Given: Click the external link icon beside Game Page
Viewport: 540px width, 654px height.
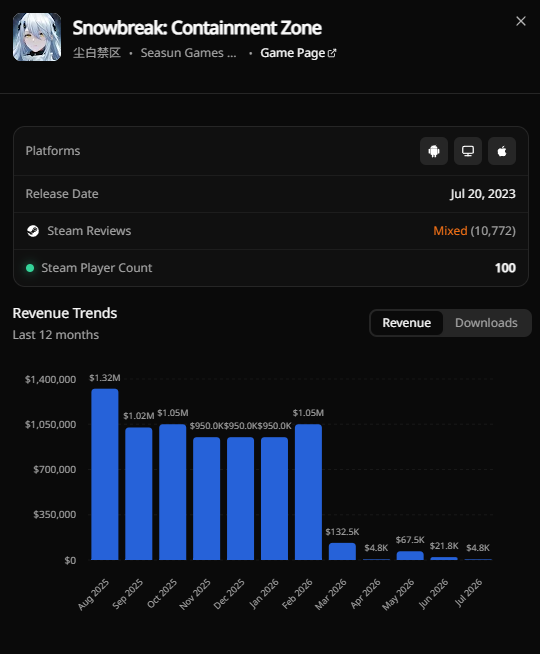Looking at the screenshot, I should 332,53.
